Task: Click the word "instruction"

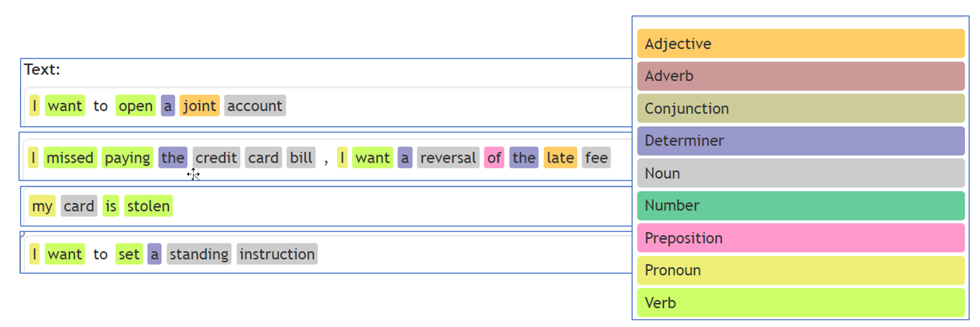Action: [x=277, y=254]
